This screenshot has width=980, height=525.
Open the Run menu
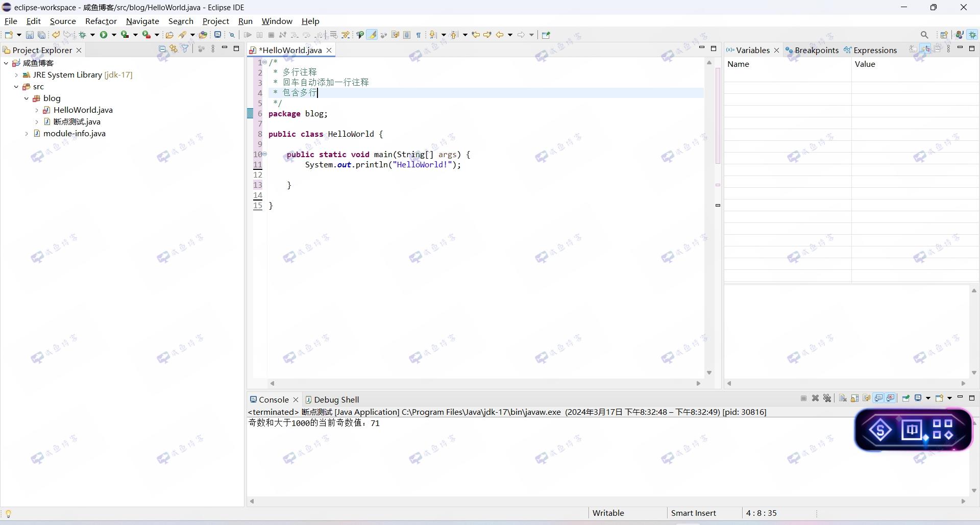click(x=246, y=21)
